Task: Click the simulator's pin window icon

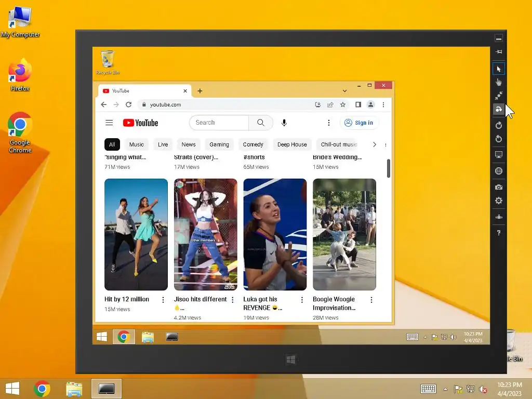Action: point(498,52)
